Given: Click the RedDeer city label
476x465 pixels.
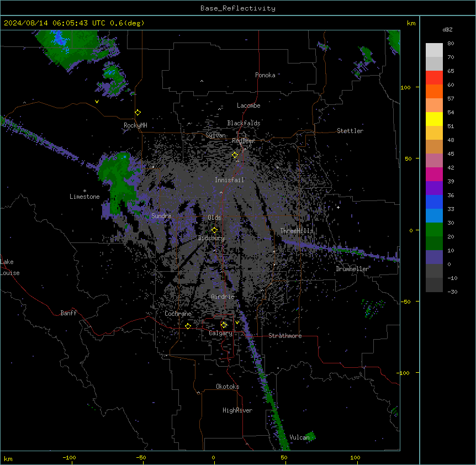Looking at the screenshot, I should click(x=244, y=141).
